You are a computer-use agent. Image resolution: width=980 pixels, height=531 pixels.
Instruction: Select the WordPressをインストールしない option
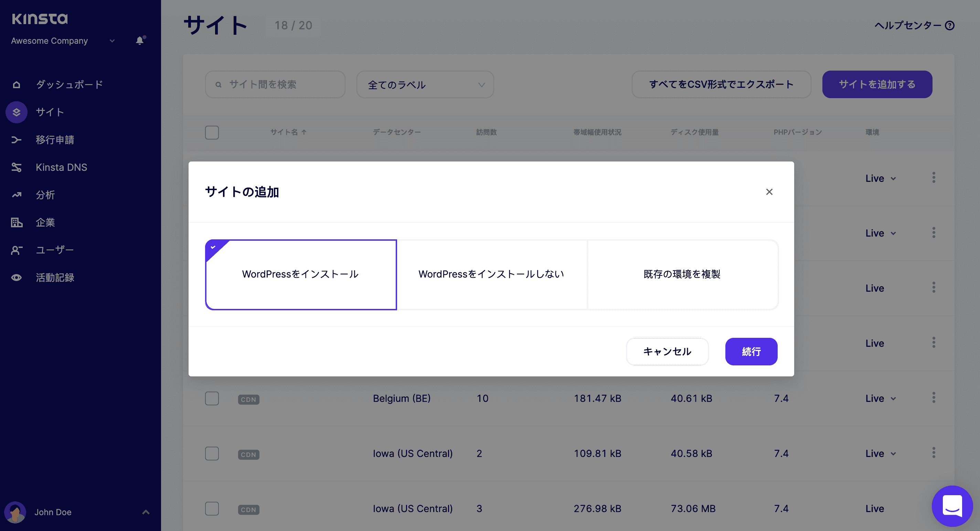[491, 274]
